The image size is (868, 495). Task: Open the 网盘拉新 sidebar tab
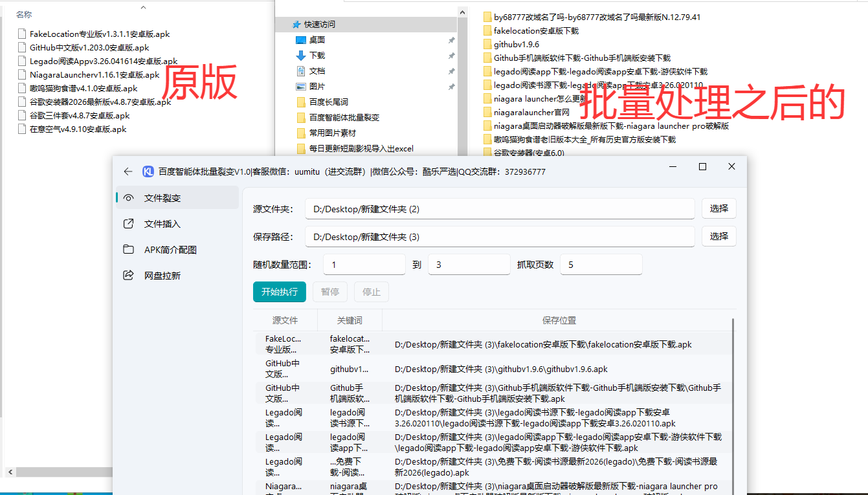pyautogui.click(x=177, y=276)
